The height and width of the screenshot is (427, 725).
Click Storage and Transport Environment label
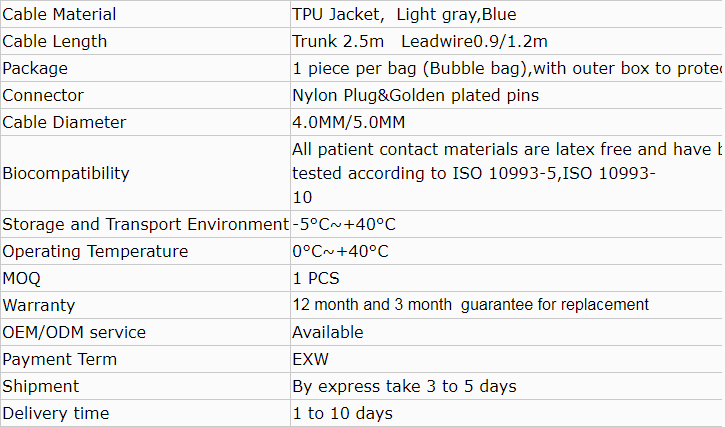(x=145, y=224)
